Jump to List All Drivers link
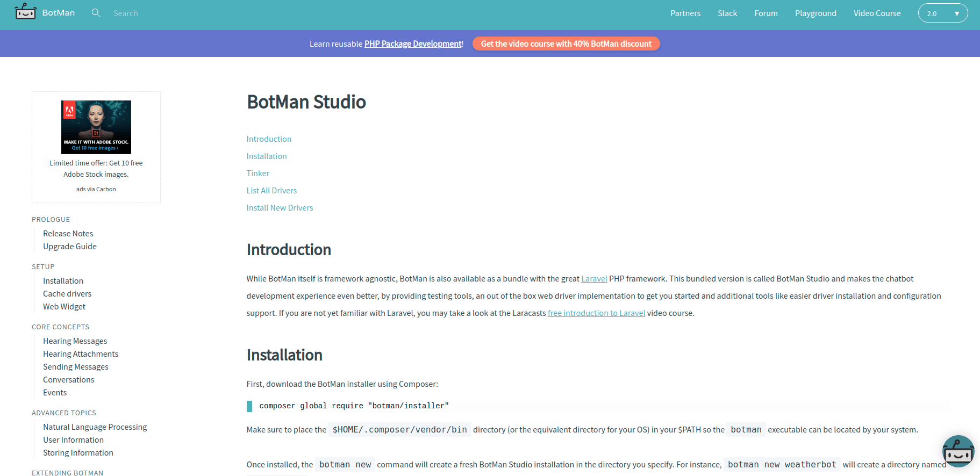This screenshot has width=980, height=476. coord(271,191)
